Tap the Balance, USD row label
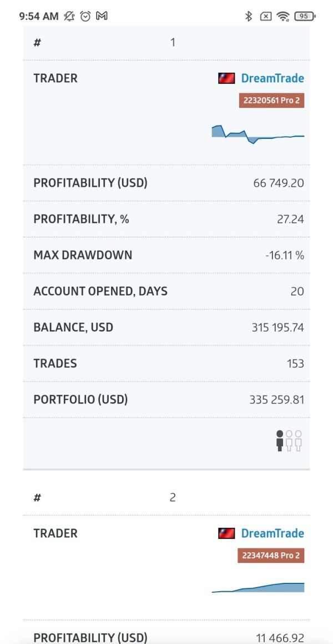The image size is (333, 644). (x=73, y=327)
